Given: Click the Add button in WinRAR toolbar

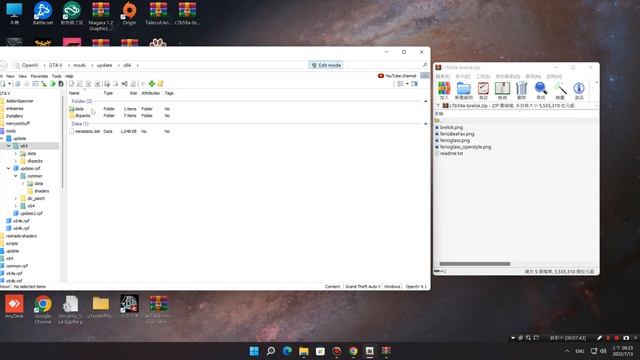Looking at the screenshot, I should (444, 91).
